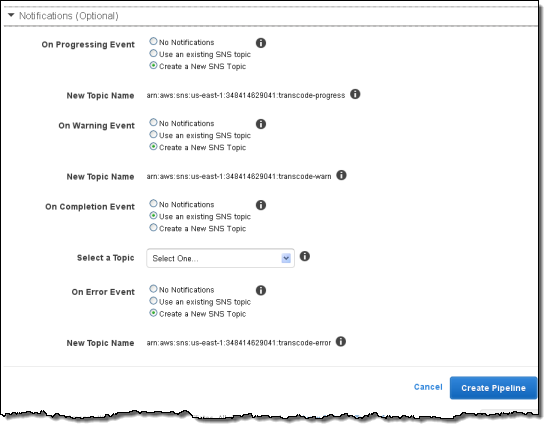550x429 pixels.
Task: Click the Cancel link
Action: pos(428,387)
